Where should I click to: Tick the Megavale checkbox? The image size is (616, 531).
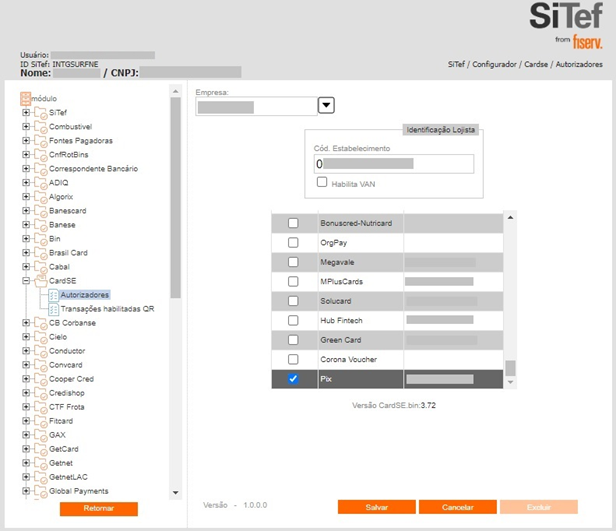(293, 262)
